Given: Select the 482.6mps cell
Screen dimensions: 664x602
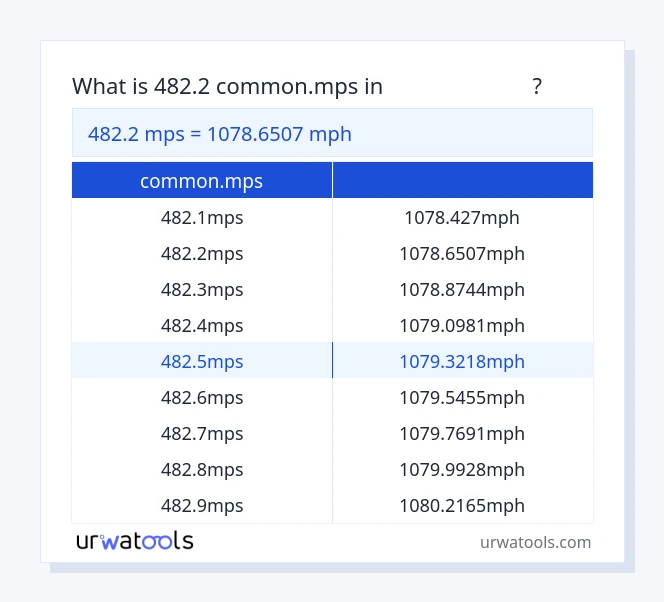Looking at the screenshot, I should click(202, 397).
